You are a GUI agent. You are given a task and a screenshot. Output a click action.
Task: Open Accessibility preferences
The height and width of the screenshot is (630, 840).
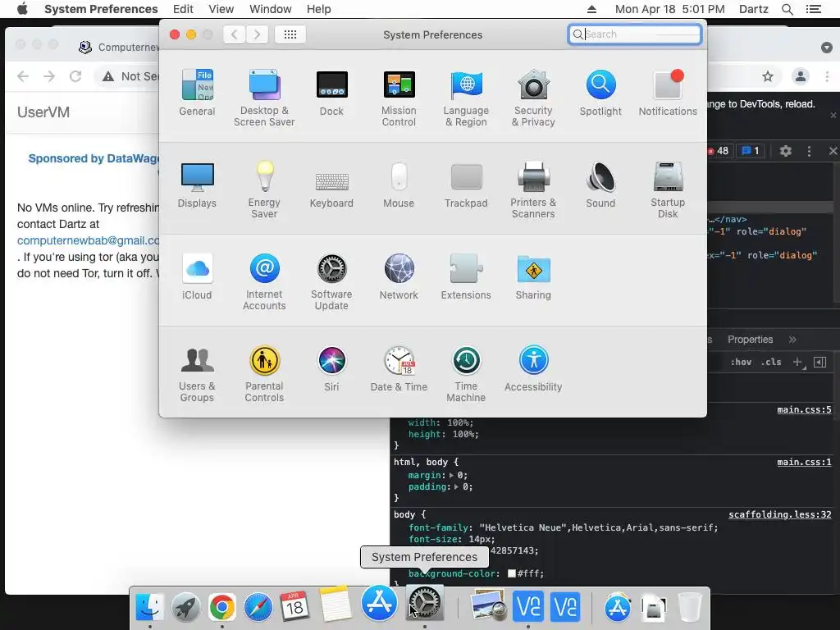pos(533,368)
